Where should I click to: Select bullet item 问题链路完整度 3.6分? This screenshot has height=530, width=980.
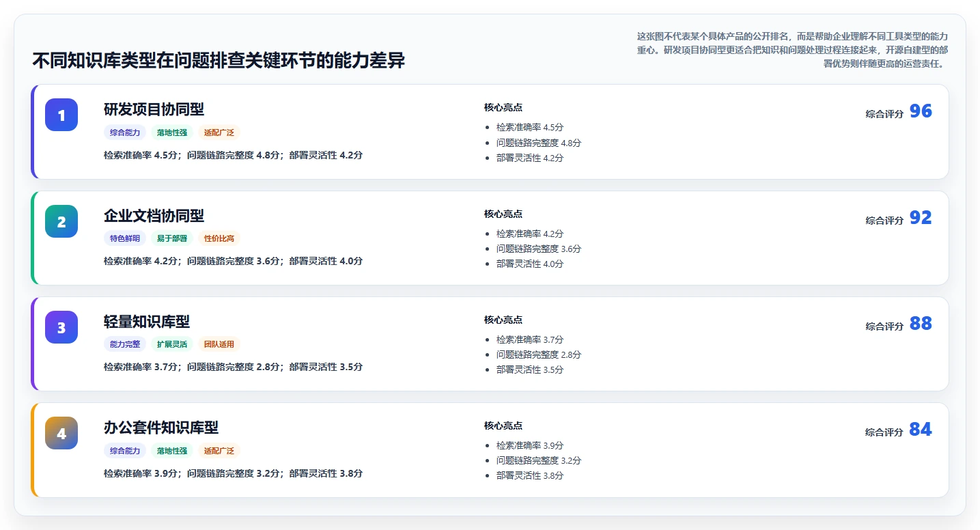click(539, 249)
